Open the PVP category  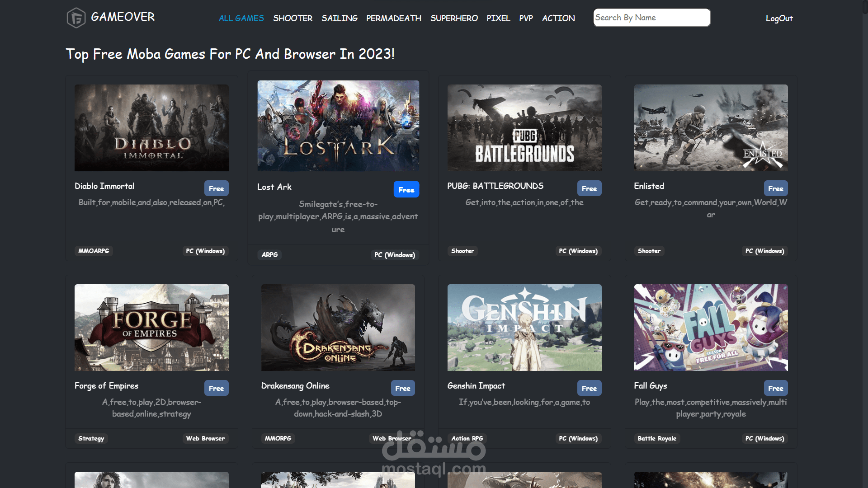pos(526,18)
